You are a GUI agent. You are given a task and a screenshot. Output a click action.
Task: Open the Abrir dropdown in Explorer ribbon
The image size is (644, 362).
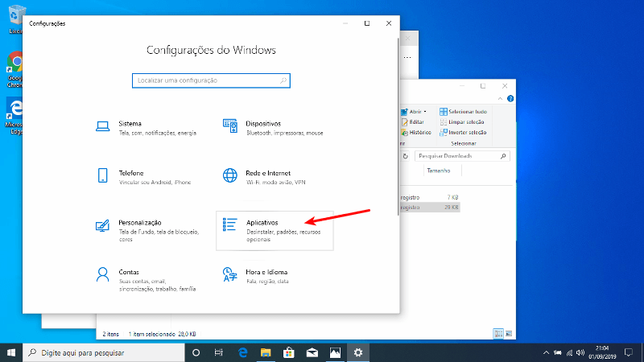[x=415, y=112]
